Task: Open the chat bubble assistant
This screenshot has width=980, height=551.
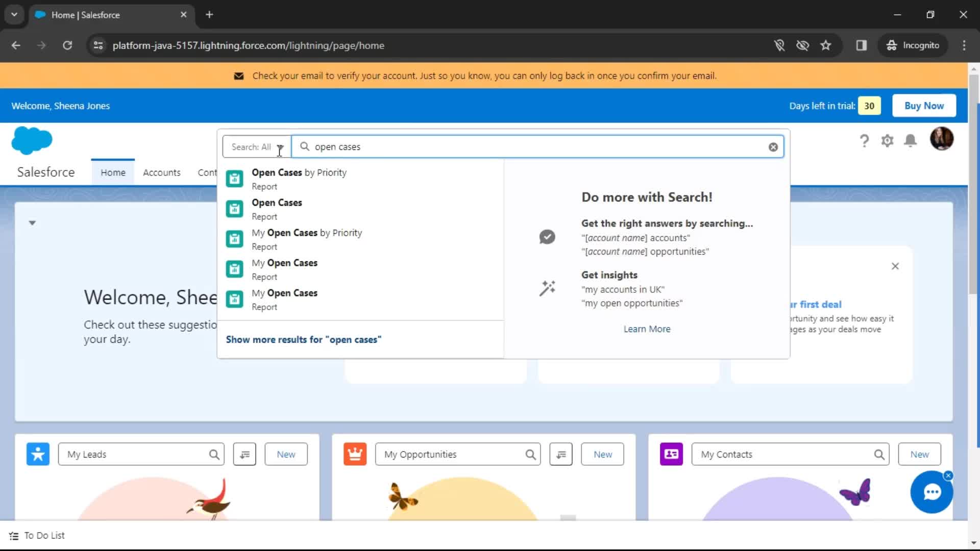Action: (932, 492)
